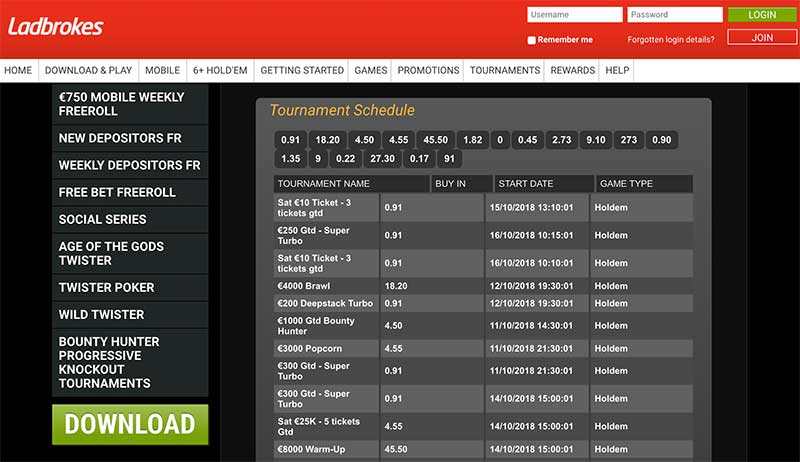This screenshot has height=462, width=800.
Task: Click the green LOGIN button
Action: click(762, 15)
